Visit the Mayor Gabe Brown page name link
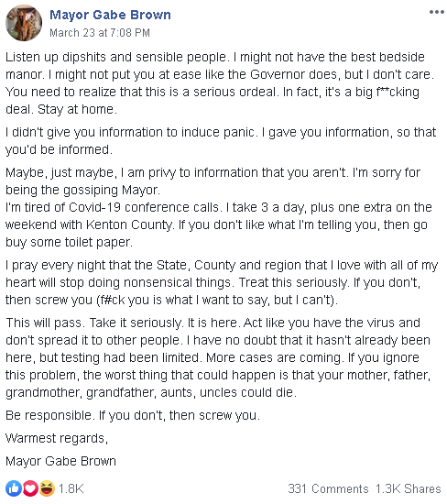Image resolution: width=447 pixels, height=504 pixels. tap(110, 15)
